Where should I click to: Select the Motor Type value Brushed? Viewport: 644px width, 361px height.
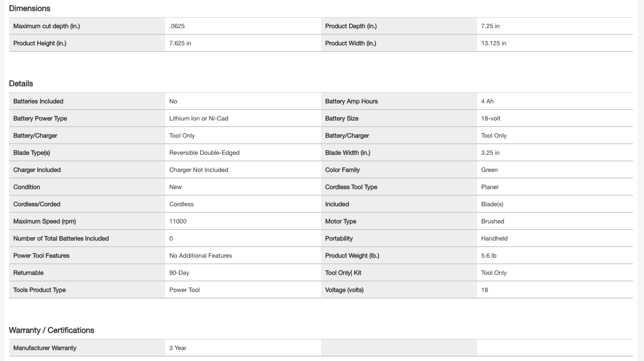tap(492, 221)
